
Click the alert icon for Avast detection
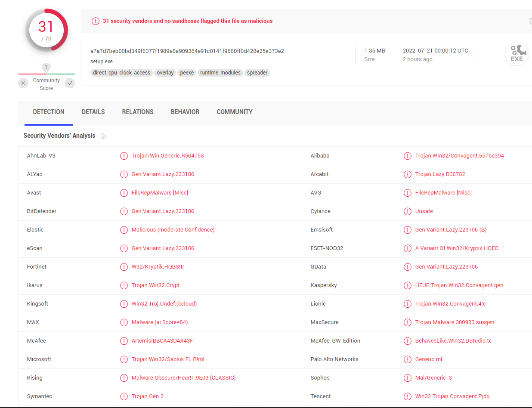pyautogui.click(x=124, y=193)
